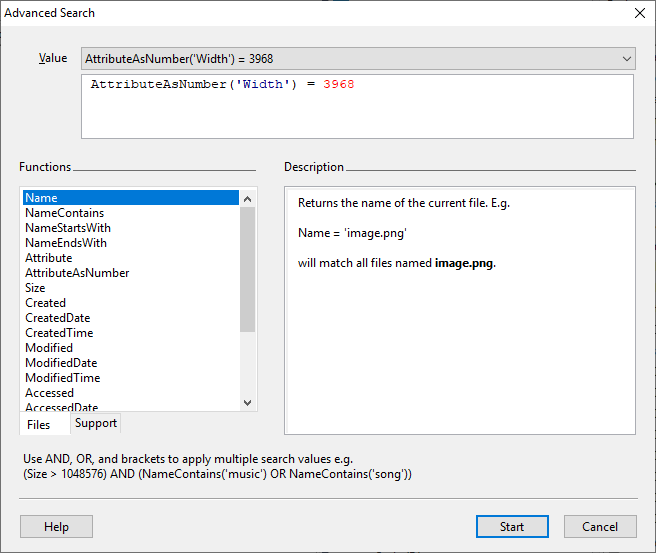Select AttributeAsNumber in the list
The height and width of the screenshot is (553, 656).
(x=77, y=273)
